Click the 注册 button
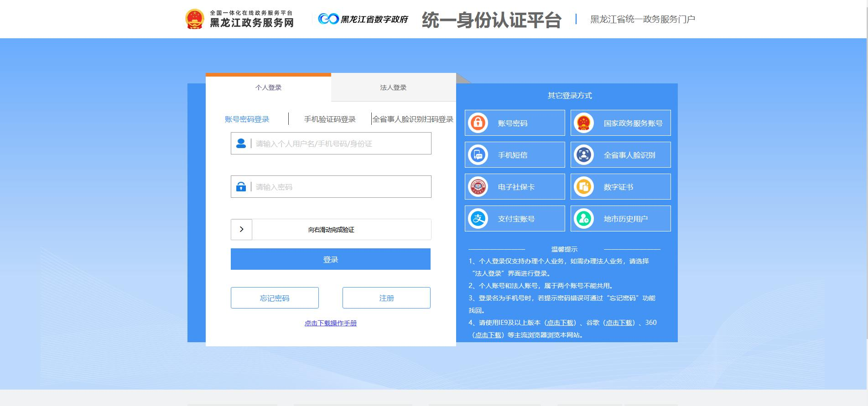The image size is (868, 406). pyautogui.click(x=386, y=298)
